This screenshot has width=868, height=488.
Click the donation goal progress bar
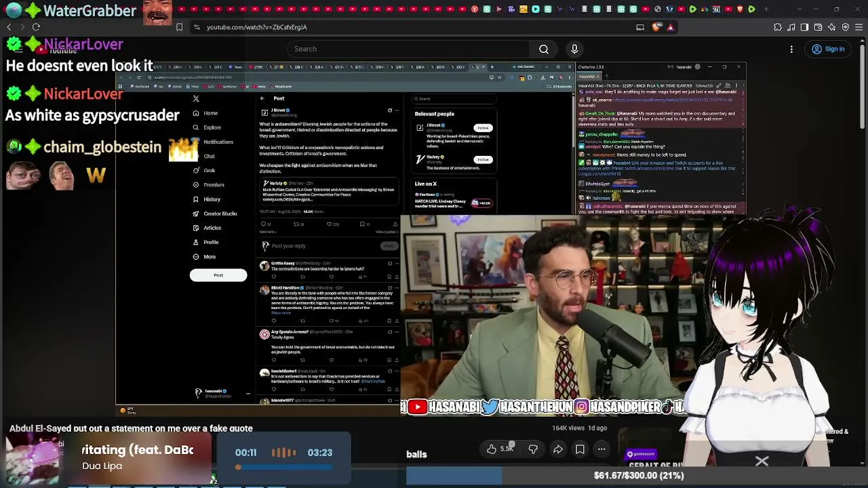(x=637, y=476)
